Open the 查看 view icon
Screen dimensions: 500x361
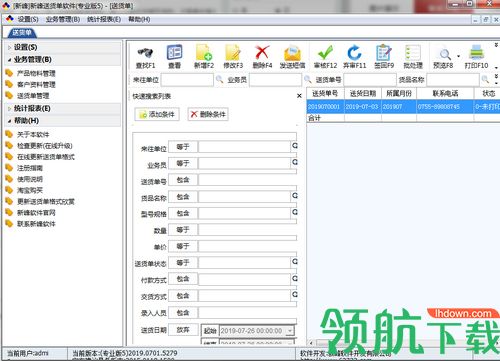pos(174,53)
